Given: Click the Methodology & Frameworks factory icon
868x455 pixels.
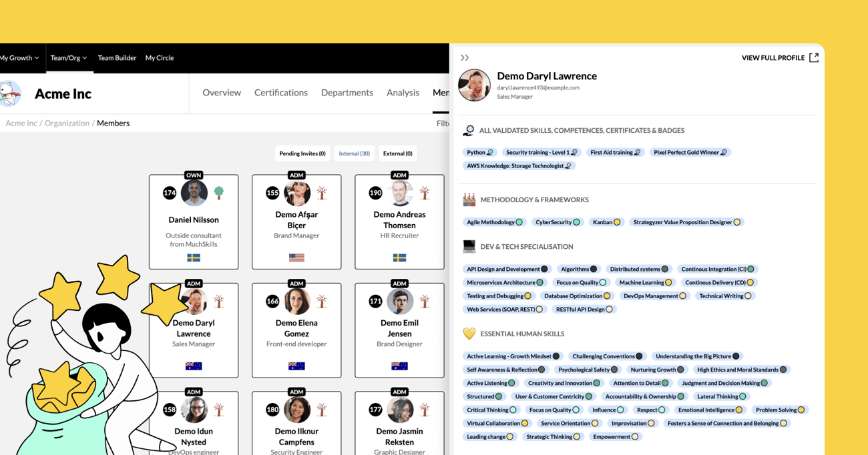Looking at the screenshot, I should point(469,199).
